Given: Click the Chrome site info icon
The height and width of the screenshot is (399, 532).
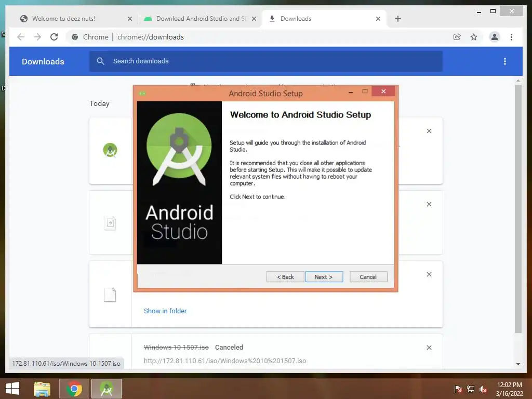Looking at the screenshot, I should pos(75,37).
